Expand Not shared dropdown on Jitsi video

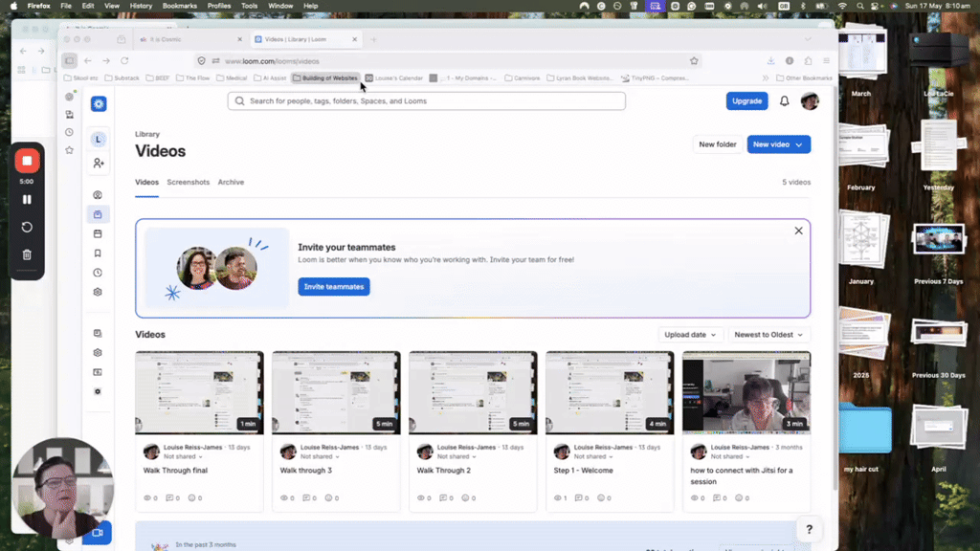[x=730, y=456]
